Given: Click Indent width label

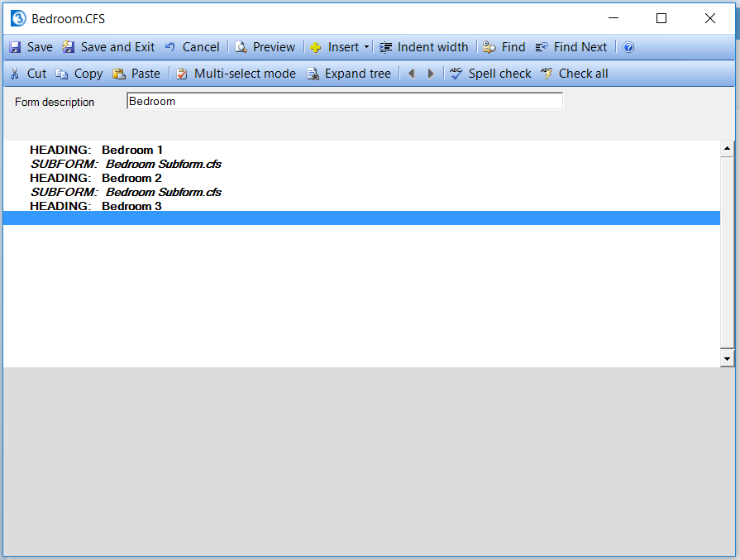Looking at the screenshot, I should coord(432,47).
